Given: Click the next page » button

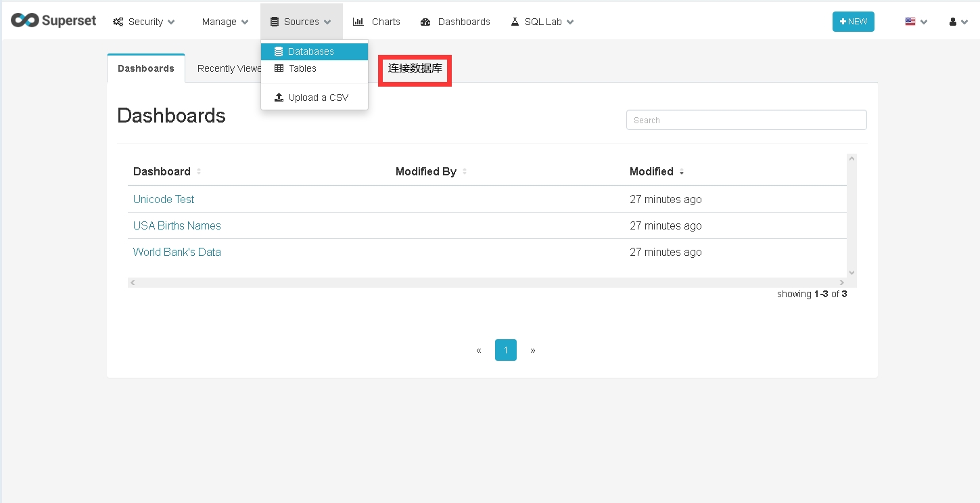Looking at the screenshot, I should tap(533, 350).
